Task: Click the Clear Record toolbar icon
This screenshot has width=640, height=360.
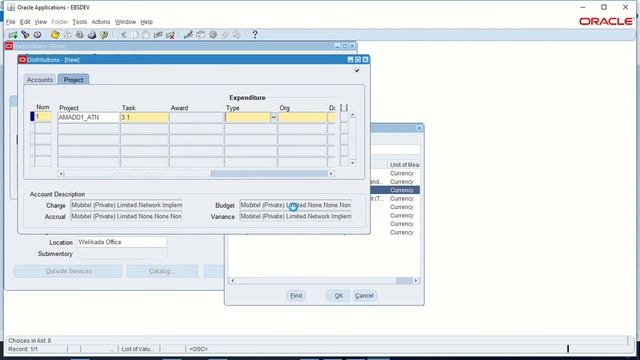Action: tap(158, 35)
